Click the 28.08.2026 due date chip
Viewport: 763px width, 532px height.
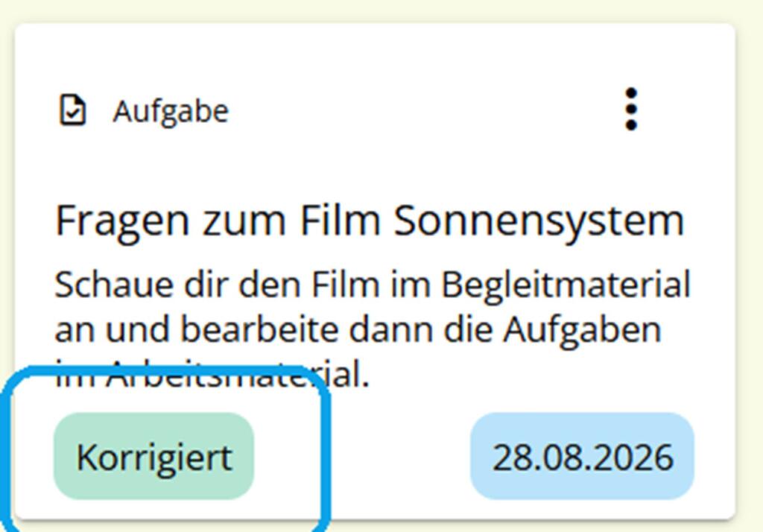582,456
